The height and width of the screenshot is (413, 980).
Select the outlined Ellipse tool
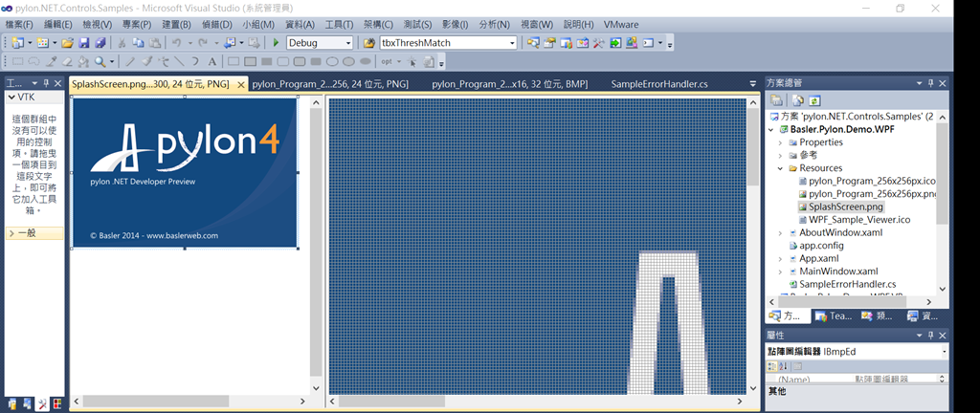point(332,61)
